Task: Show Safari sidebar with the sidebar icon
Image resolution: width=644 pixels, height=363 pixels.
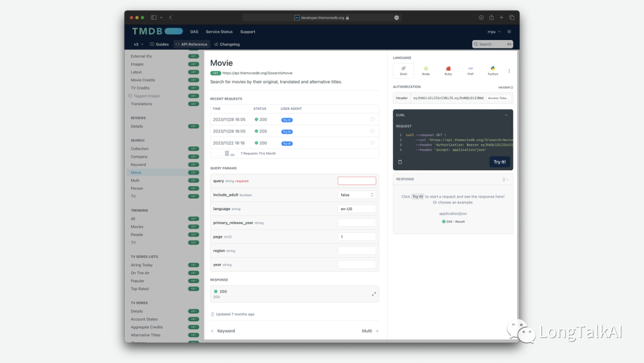Action: [154, 18]
